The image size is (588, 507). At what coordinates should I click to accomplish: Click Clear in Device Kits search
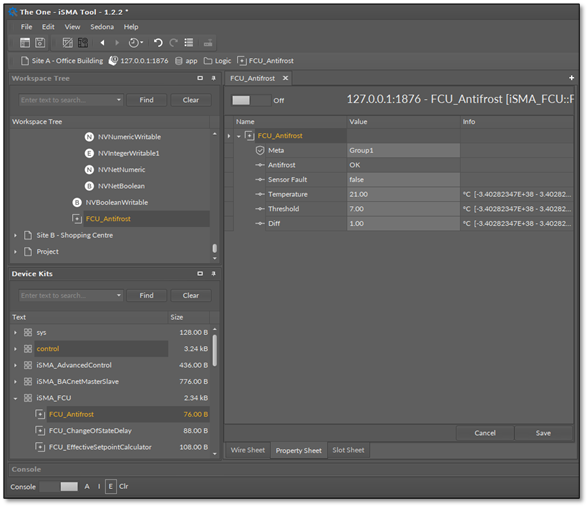(x=191, y=296)
